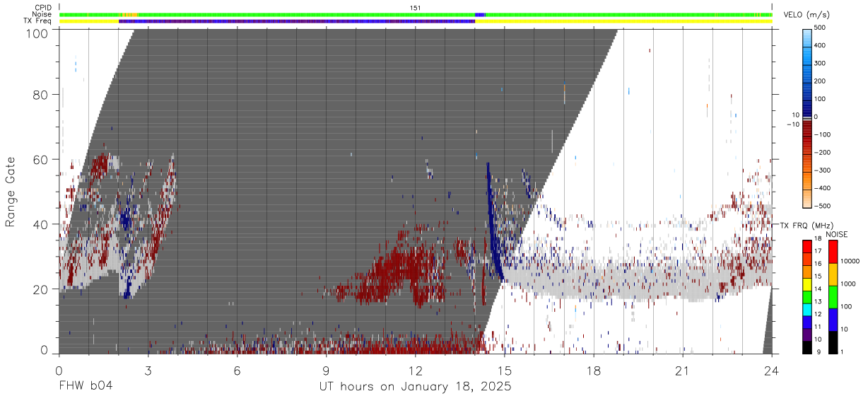
Task: Click the NOISE legend title
Action: click(837, 234)
